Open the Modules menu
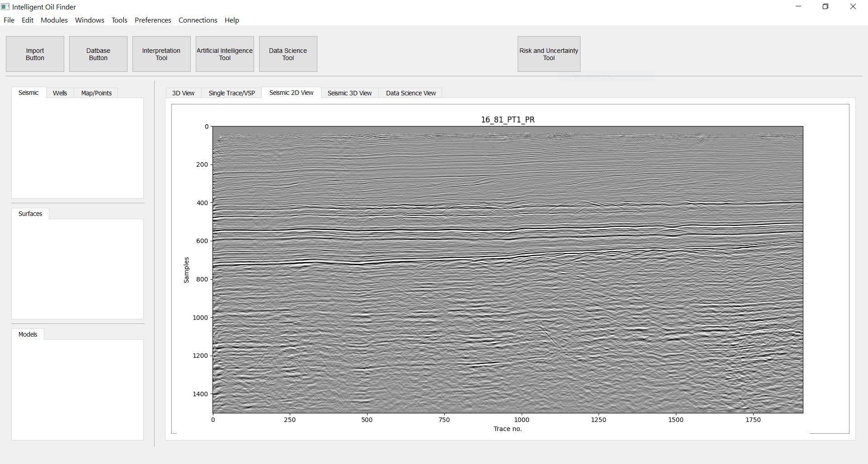The height and width of the screenshot is (464, 868). point(54,20)
